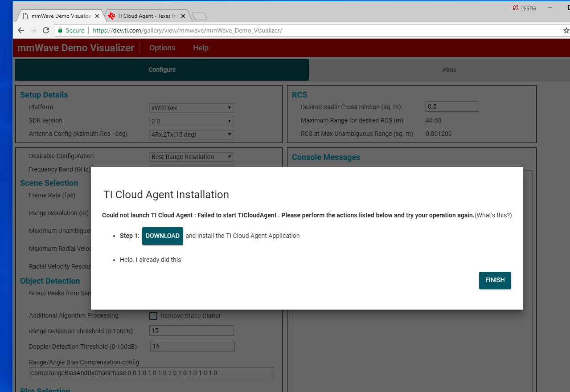Bookmark page with the star icon
The image size is (570, 392).
pyautogui.click(x=566, y=30)
